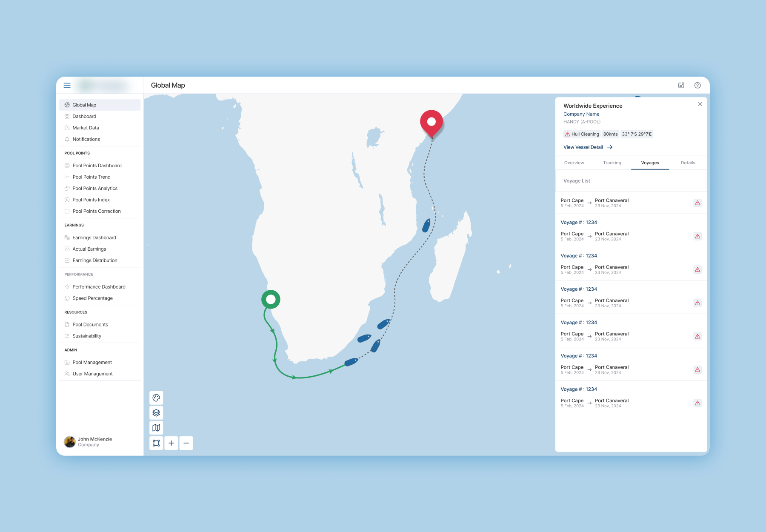Zoom in with the plus button

(x=171, y=443)
